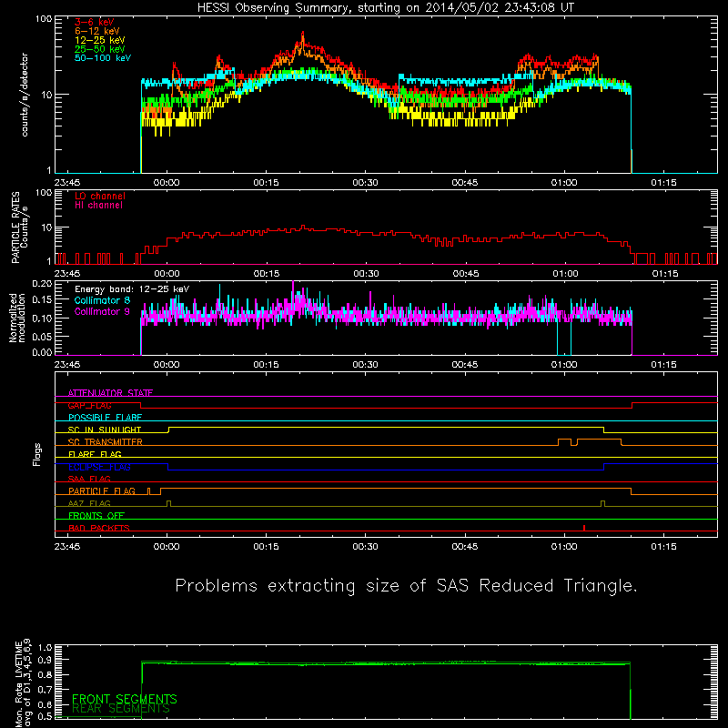Click the Normalized modulation axis label
This screenshot has height=728, width=728.
point(17,318)
